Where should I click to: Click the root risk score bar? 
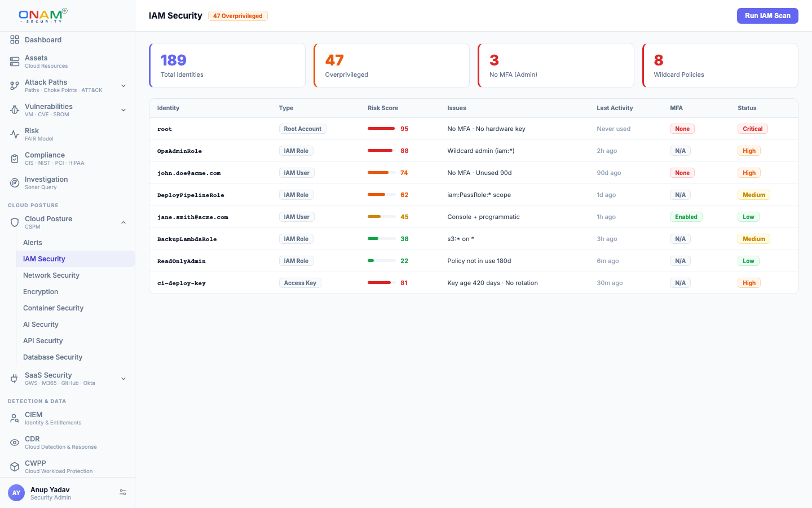(x=381, y=129)
